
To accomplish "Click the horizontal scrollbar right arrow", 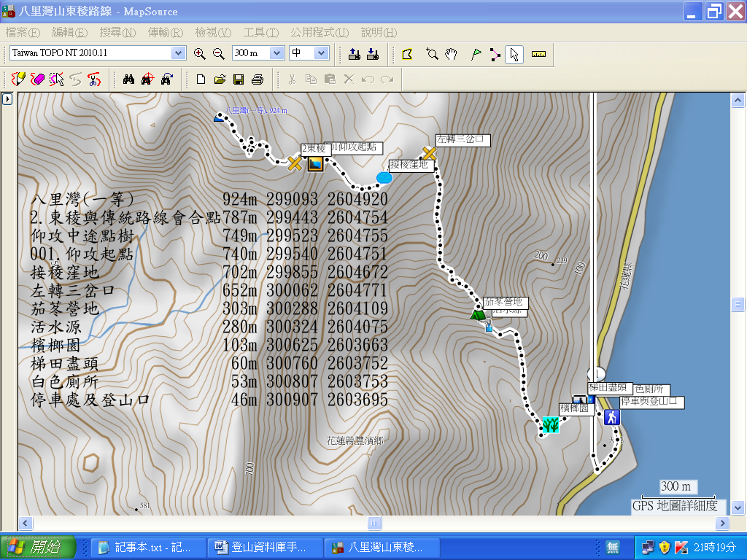I will 723,523.
